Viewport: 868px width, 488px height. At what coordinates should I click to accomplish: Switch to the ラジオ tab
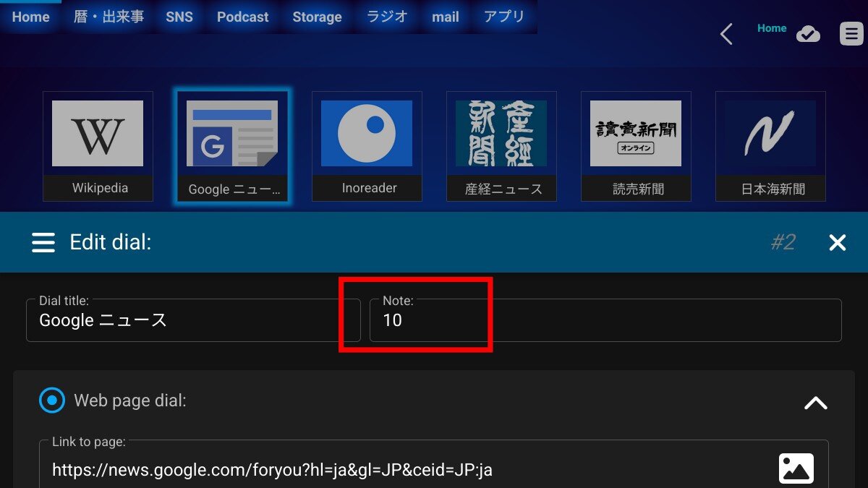point(387,17)
